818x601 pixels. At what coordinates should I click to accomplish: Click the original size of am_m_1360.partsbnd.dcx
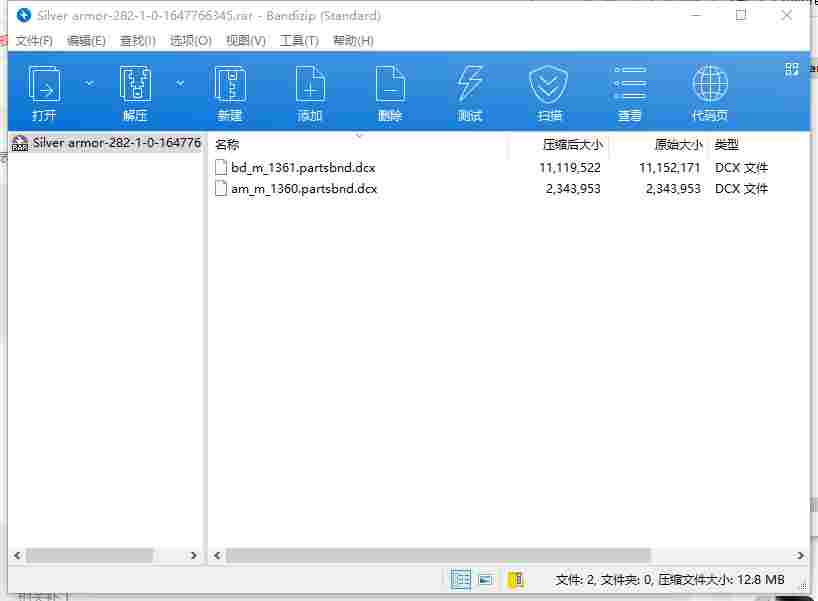tap(673, 188)
